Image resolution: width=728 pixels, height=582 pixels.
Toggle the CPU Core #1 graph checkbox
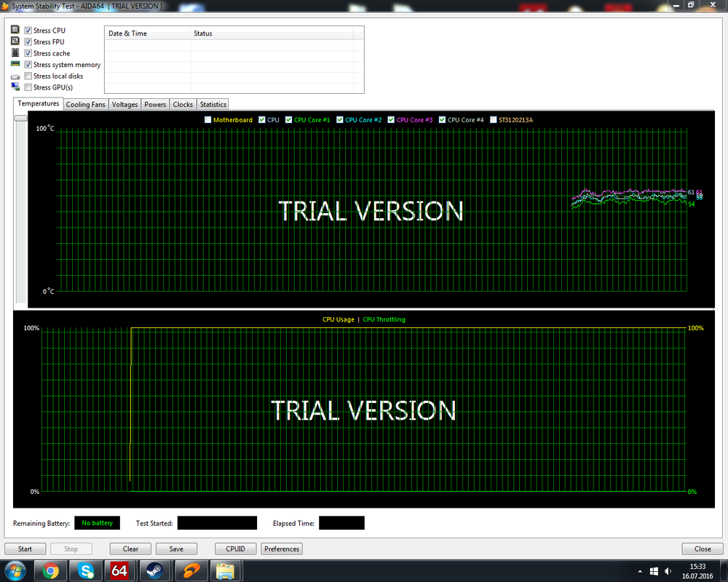(288, 120)
